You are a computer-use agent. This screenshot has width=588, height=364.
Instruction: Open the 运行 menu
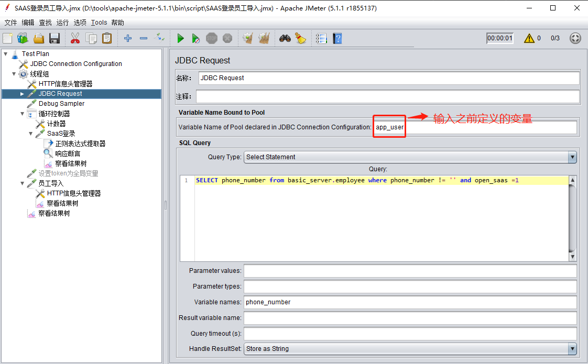click(62, 23)
